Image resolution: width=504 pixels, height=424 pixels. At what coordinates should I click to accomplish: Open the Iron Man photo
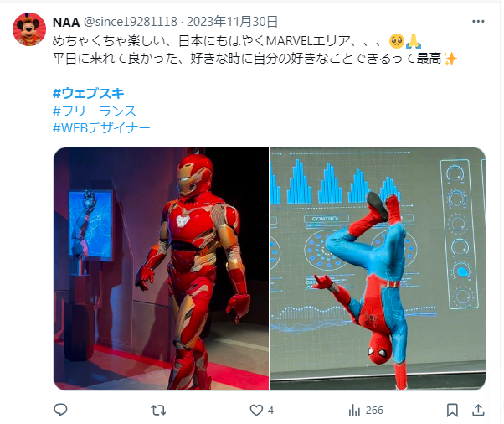coord(161,269)
